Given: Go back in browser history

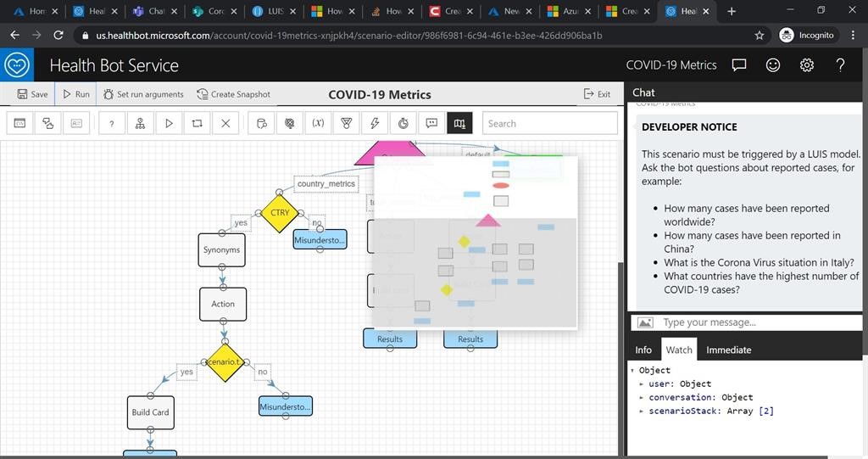Looking at the screenshot, I should click(15, 35).
